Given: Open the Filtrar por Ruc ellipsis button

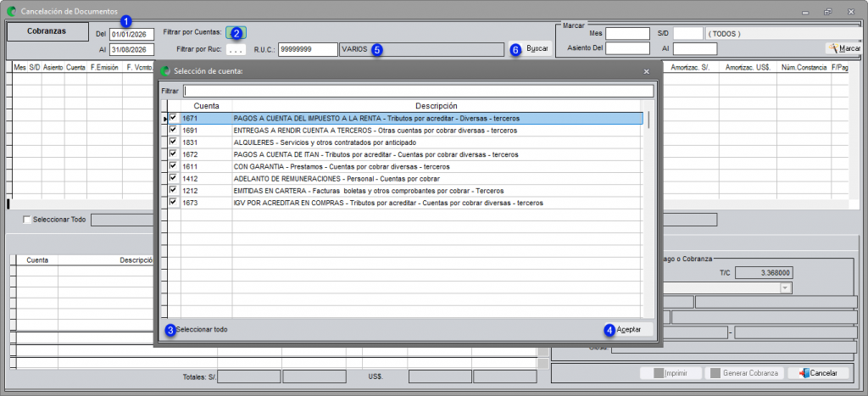Looking at the screenshot, I should 236,49.
